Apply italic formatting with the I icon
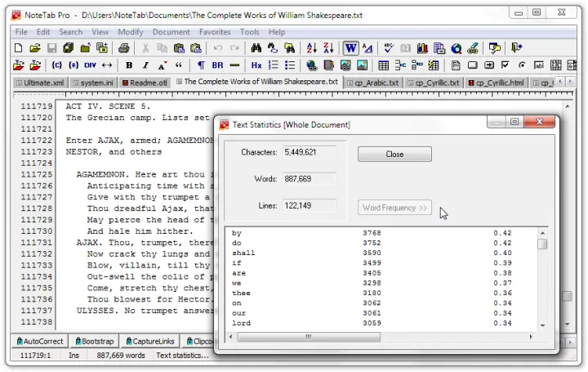The image size is (588, 372). [145, 65]
